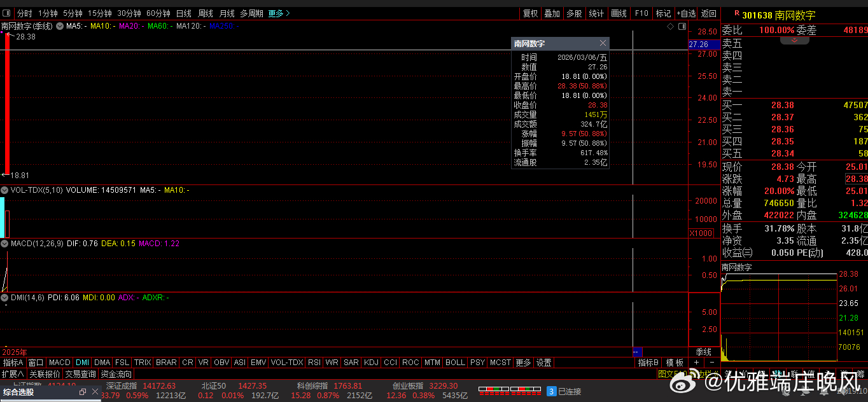The image size is (868, 402).
Task: Select the FSL indicator tab
Action: (122, 363)
